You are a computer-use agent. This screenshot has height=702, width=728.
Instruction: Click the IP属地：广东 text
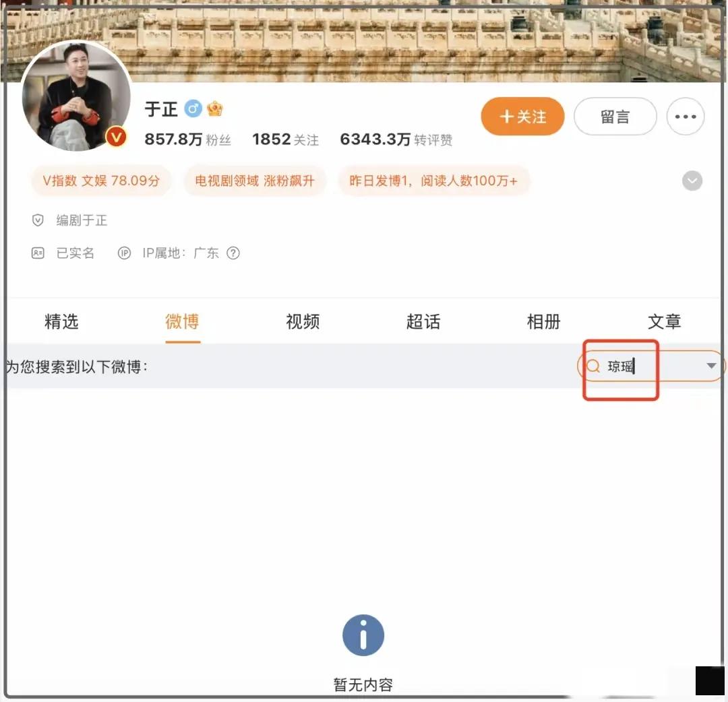tap(181, 253)
